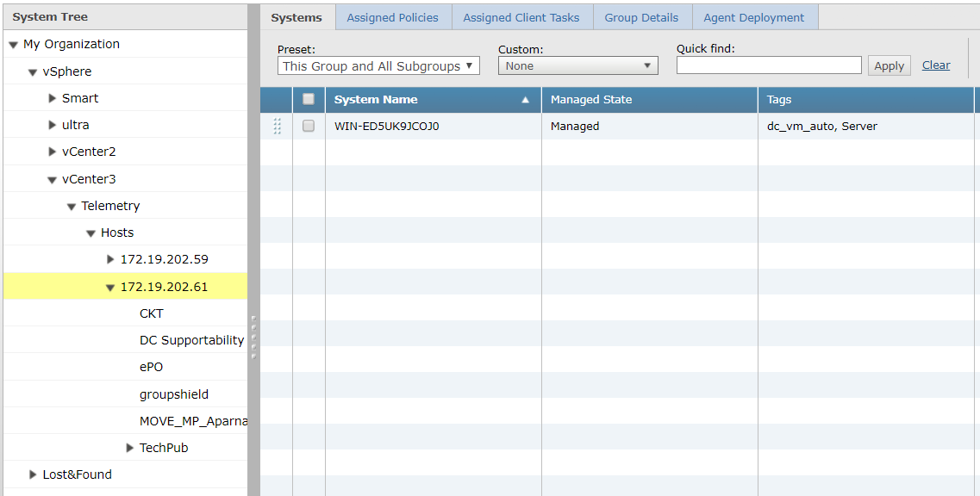The height and width of the screenshot is (496, 980).
Task: Click the Clear link
Action: coord(936,65)
